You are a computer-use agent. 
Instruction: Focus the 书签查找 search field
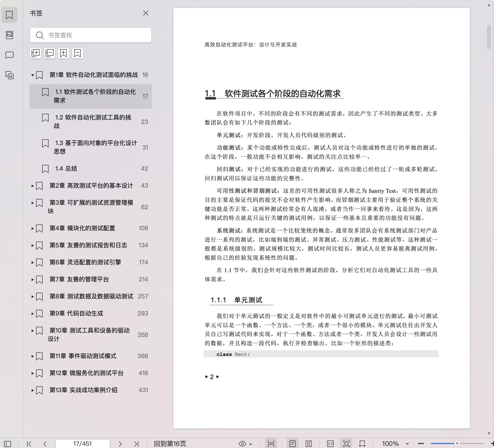point(91,35)
